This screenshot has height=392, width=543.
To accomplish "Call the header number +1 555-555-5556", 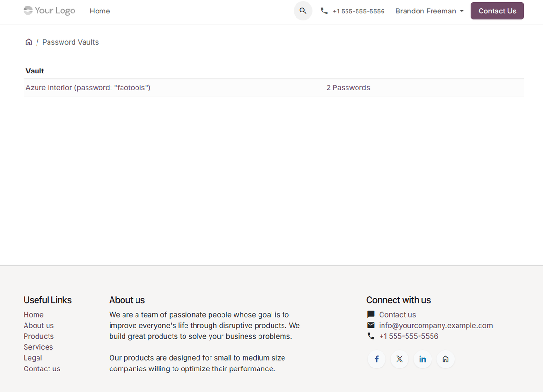I will [x=358, y=12].
